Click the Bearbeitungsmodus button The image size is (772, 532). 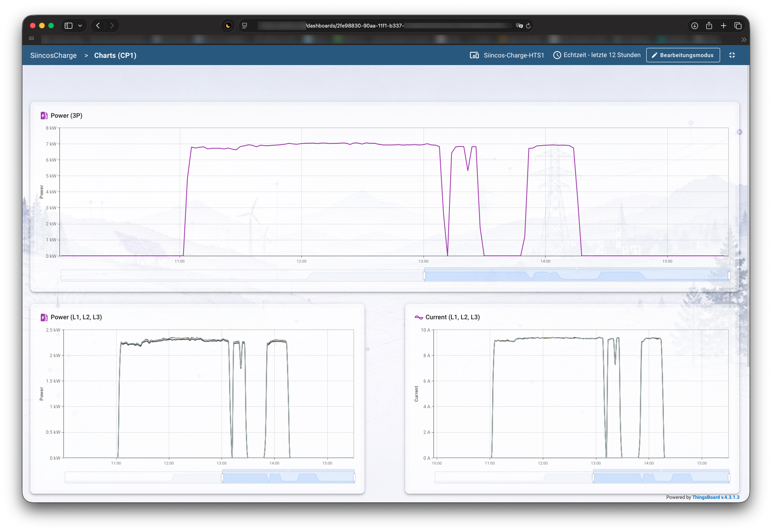tap(683, 55)
